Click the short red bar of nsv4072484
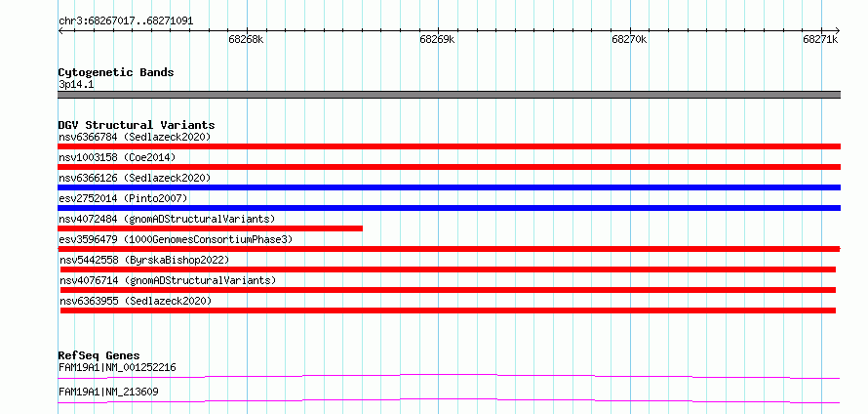This screenshot has height=414, width=868. tap(211, 228)
